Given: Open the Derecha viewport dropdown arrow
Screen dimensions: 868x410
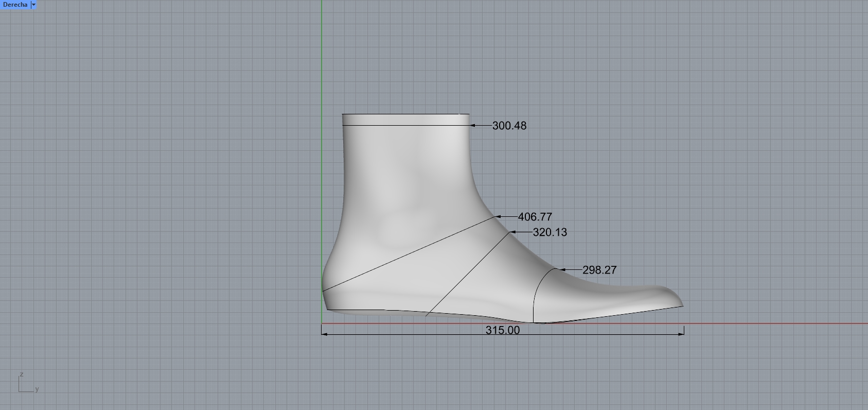Looking at the screenshot, I should (x=34, y=5).
